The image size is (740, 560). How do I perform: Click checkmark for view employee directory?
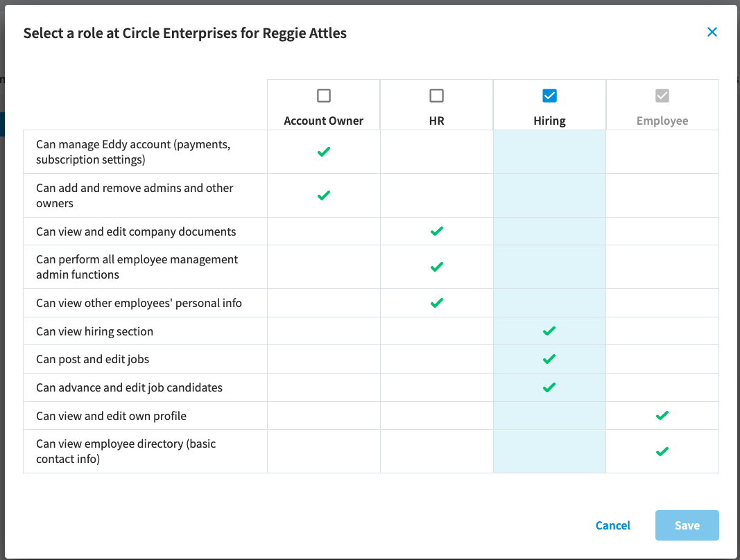pyautogui.click(x=662, y=451)
